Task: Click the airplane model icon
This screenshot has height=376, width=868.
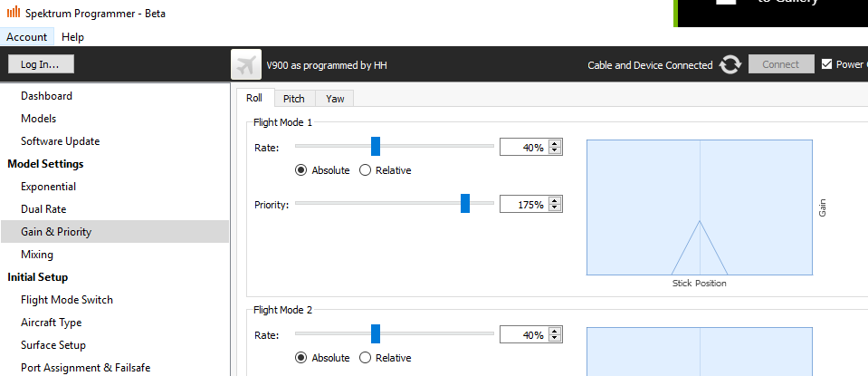Action: pos(246,65)
